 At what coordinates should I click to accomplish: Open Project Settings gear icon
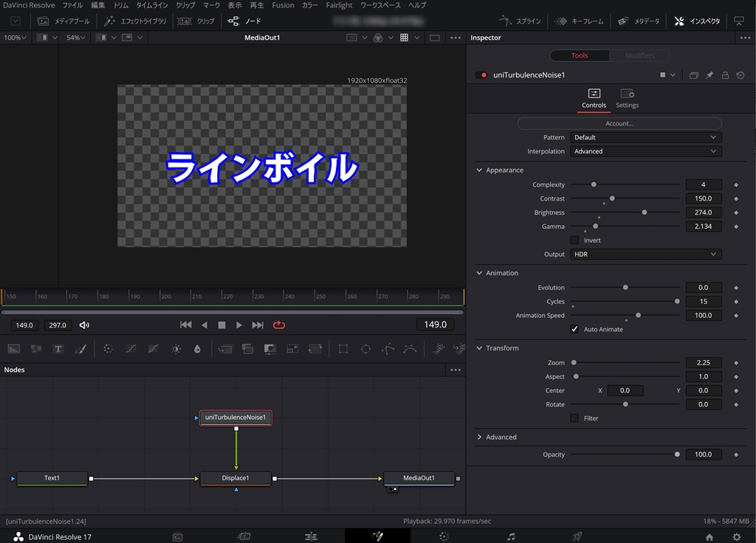coord(737,537)
